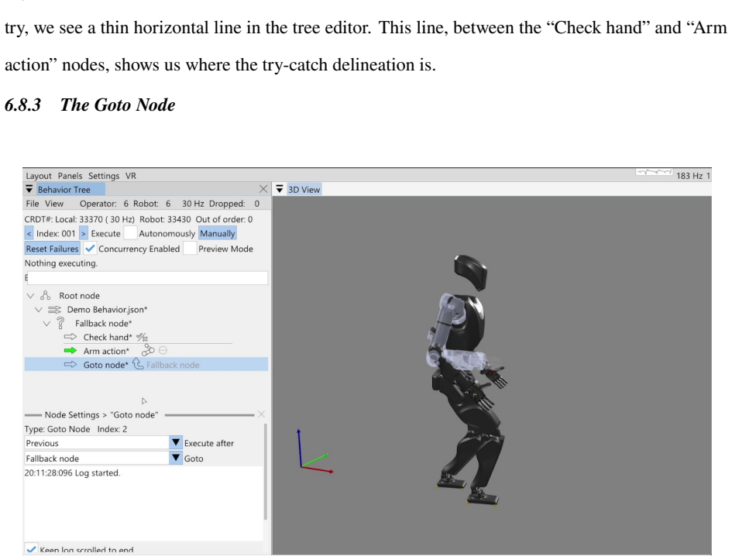Select Demo Behavior.json* tree item
The image size is (732, 560).
(107, 309)
